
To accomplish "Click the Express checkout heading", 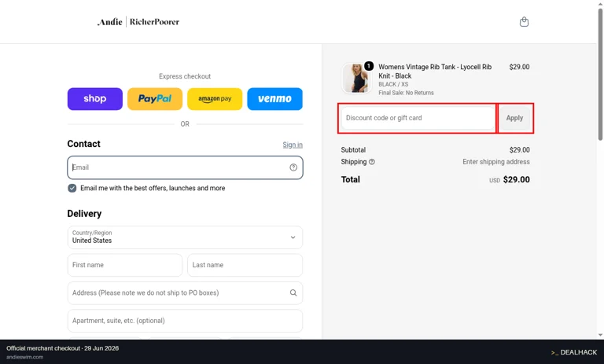I will click(185, 76).
